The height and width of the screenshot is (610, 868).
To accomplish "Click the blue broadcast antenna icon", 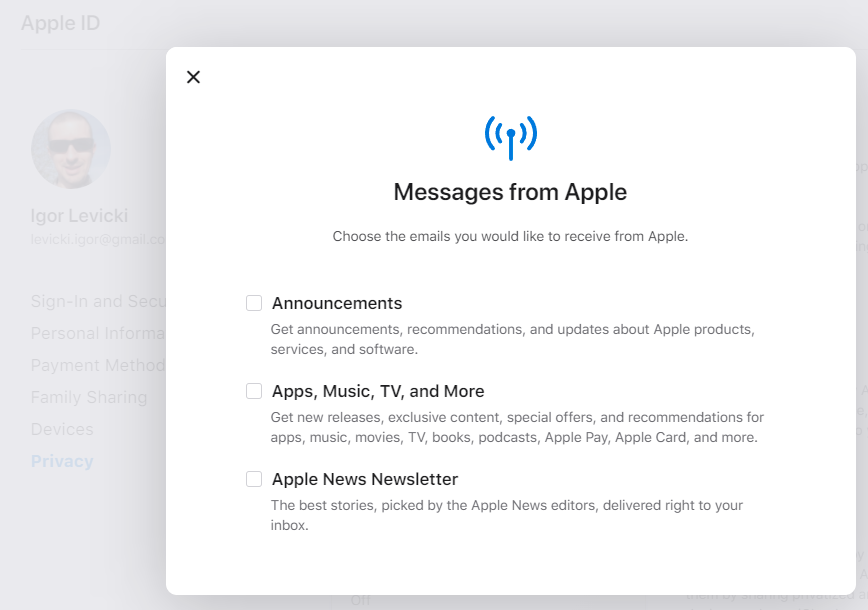I will (x=510, y=137).
